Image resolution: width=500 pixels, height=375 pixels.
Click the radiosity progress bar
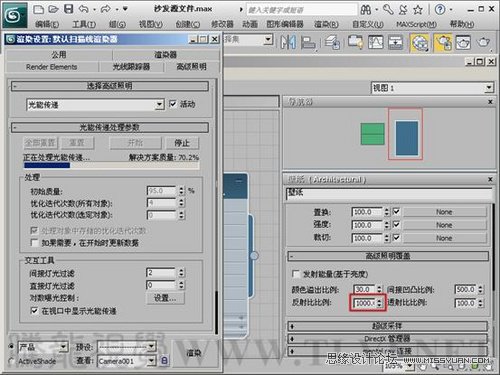click(x=111, y=165)
